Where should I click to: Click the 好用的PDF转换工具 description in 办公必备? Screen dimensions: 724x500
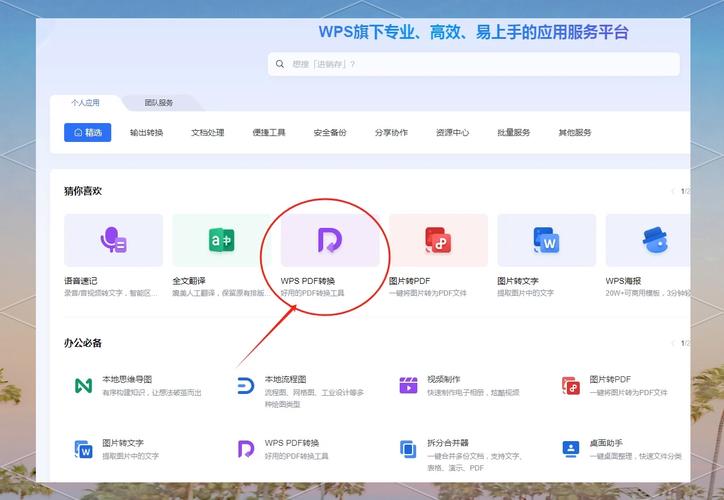click(x=296, y=456)
